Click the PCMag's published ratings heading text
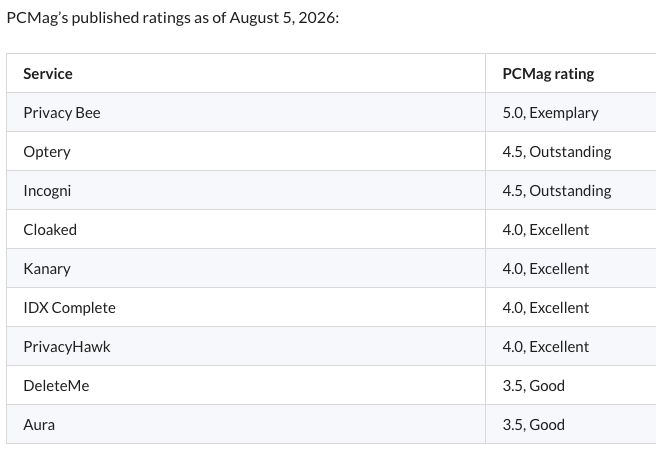Screen dimensions: 656x453 (x=173, y=18)
